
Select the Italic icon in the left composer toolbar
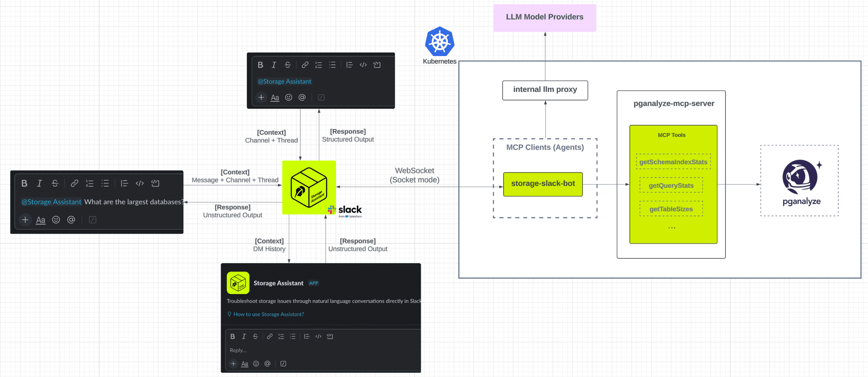[39, 183]
